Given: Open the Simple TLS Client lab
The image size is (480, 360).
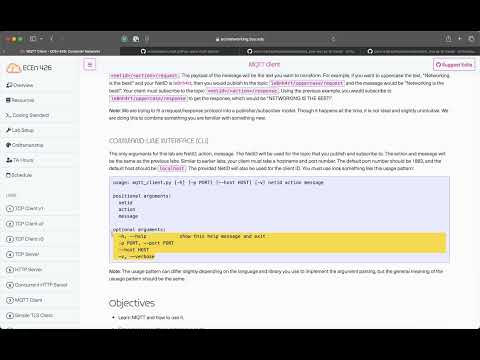Looking at the screenshot, I should pos(30,315).
